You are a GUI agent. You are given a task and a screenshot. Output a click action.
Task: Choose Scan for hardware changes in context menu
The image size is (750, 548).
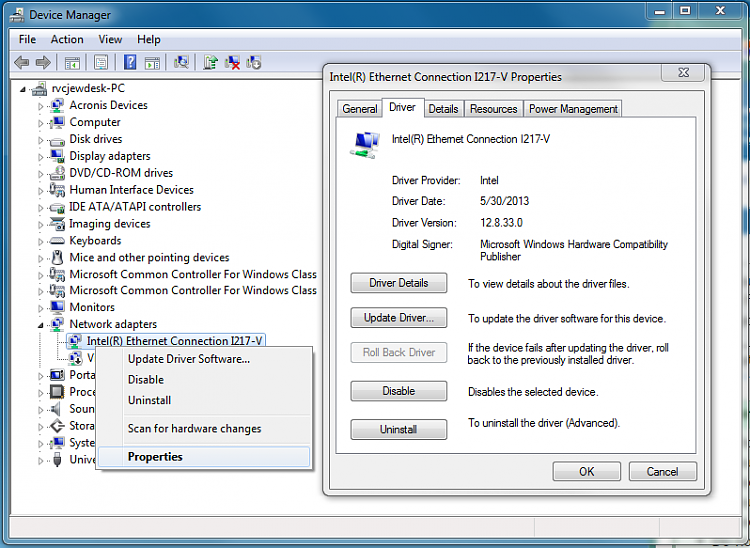coord(205,428)
